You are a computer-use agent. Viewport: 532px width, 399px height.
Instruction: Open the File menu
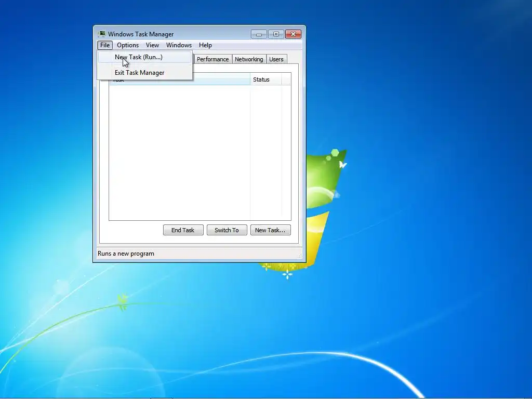click(x=105, y=45)
